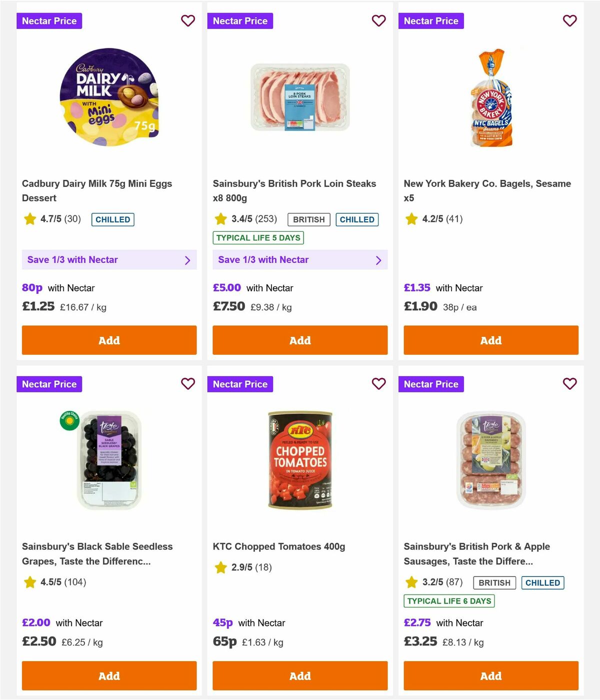Favourite the Pork & Apple Sausages
This screenshot has width=600, height=700.
(569, 384)
